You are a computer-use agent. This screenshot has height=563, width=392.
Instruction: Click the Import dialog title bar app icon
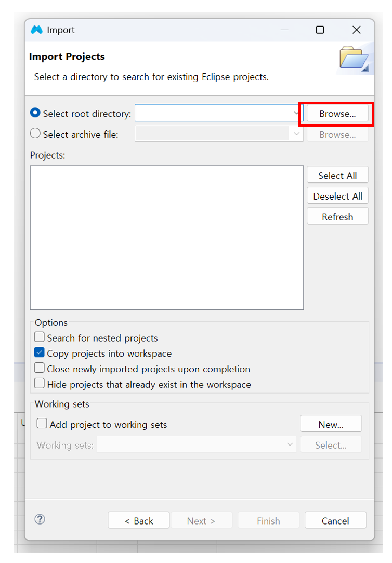pos(36,30)
